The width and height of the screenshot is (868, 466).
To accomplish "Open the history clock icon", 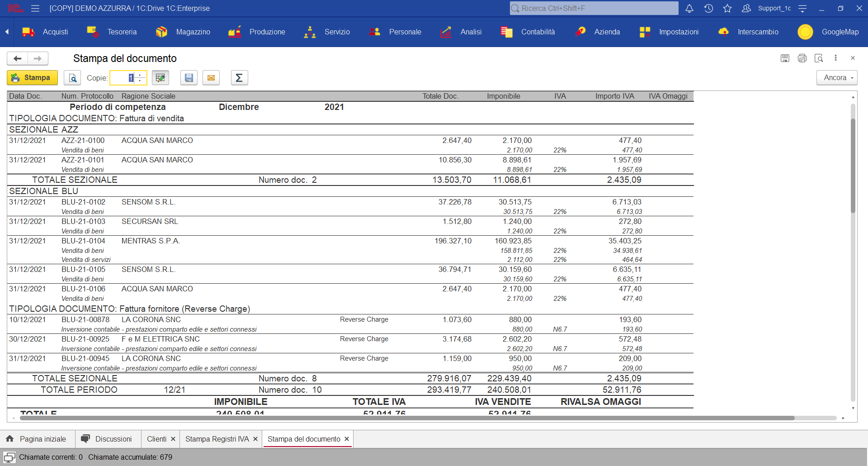I will pyautogui.click(x=708, y=8).
